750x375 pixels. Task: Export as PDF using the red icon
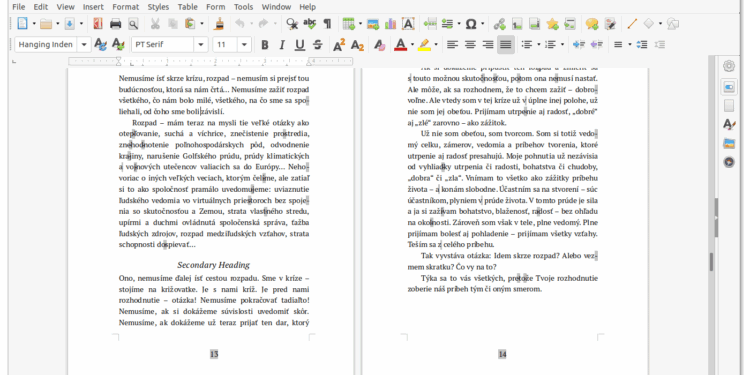98,23
